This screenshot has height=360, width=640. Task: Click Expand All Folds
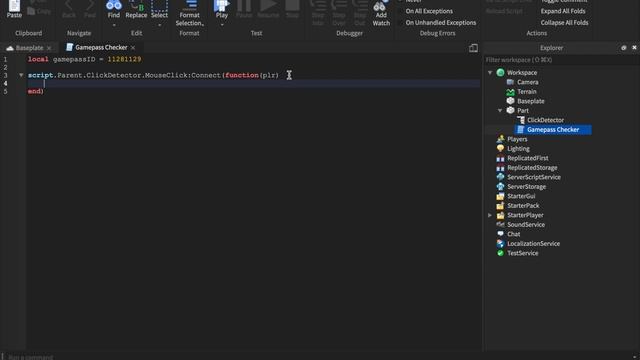point(563,11)
